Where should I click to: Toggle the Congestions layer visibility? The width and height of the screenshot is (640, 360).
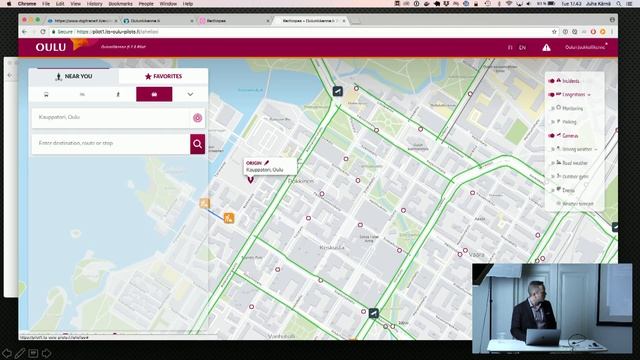pos(551,95)
